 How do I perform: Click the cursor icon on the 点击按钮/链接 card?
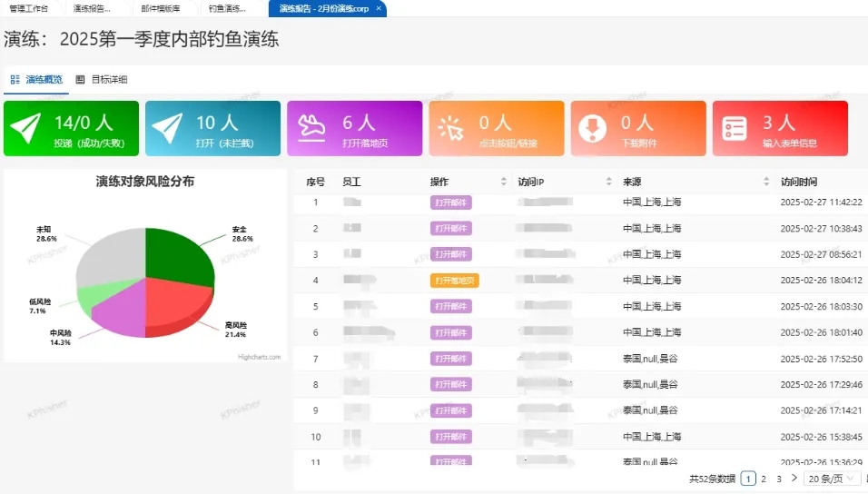tap(451, 128)
